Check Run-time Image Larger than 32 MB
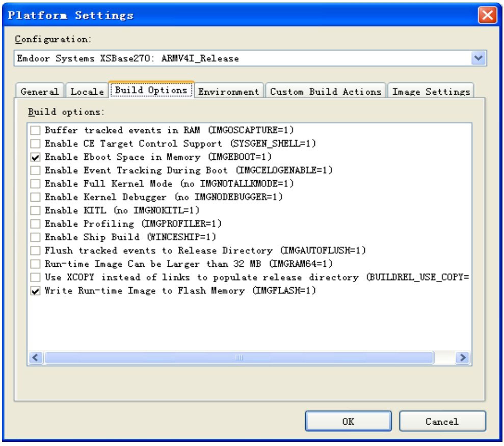The height and width of the screenshot is (446, 504). [x=35, y=264]
